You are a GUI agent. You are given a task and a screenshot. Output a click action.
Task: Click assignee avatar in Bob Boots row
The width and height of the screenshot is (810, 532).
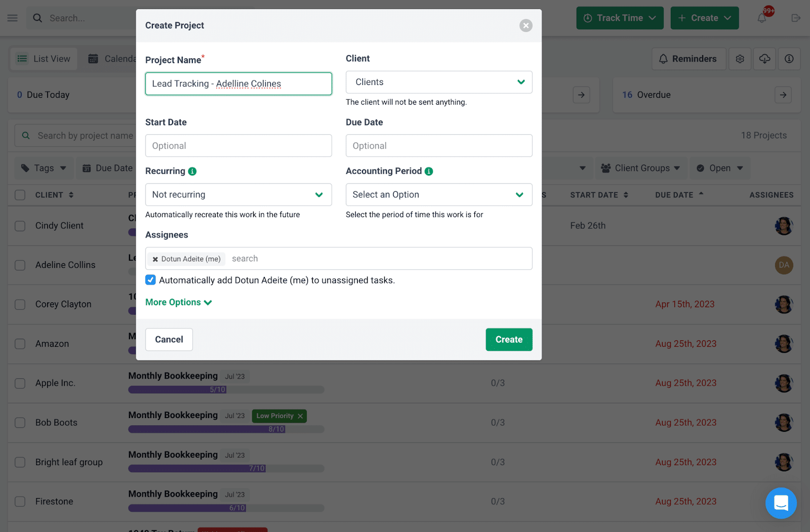(784, 423)
